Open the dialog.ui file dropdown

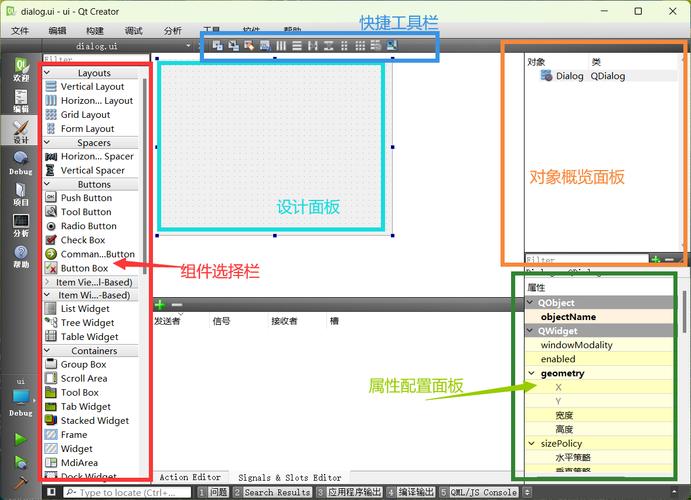click(189, 45)
